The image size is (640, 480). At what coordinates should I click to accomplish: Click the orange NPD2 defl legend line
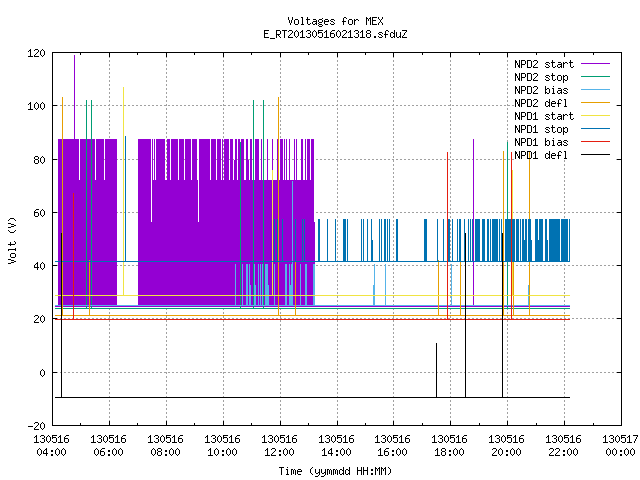click(596, 103)
